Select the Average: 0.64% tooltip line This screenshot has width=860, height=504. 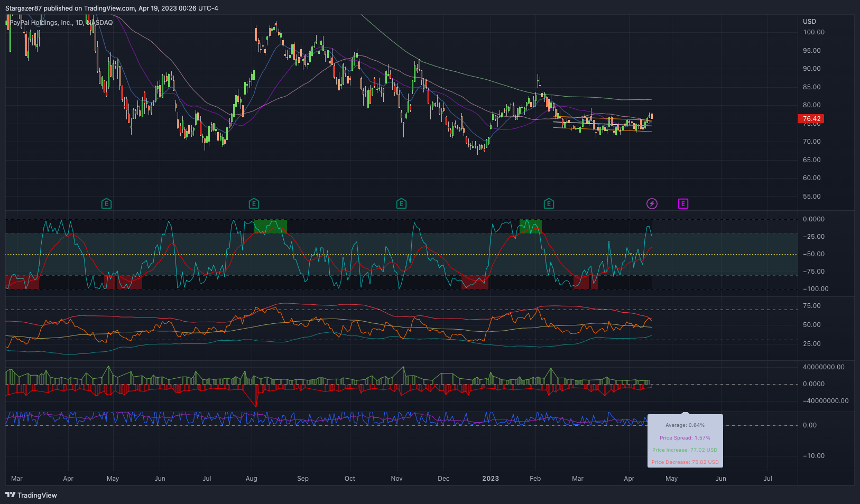click(685, 425)
